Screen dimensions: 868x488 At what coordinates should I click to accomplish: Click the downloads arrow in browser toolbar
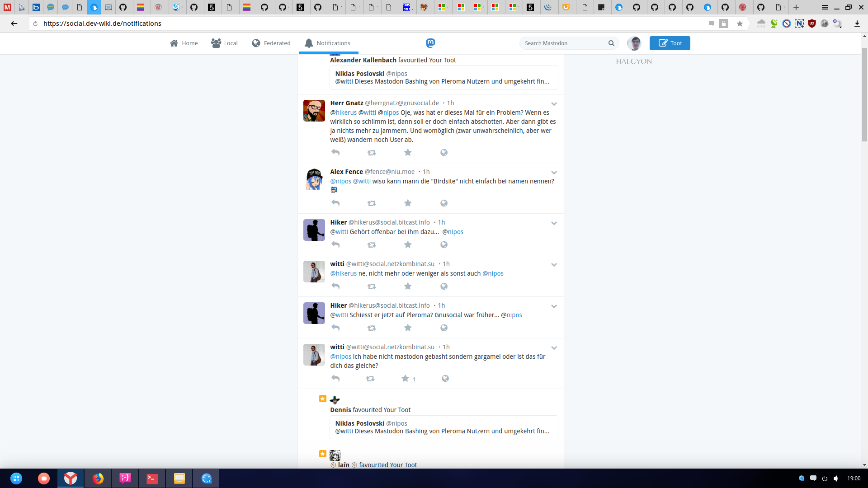[x=857, y=23]
